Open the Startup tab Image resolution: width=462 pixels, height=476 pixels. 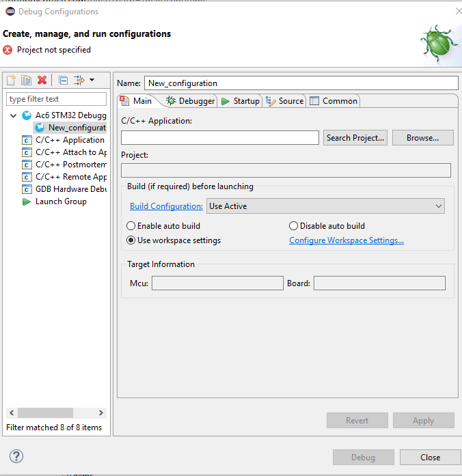pyautogui.click(x=240, y=101)
